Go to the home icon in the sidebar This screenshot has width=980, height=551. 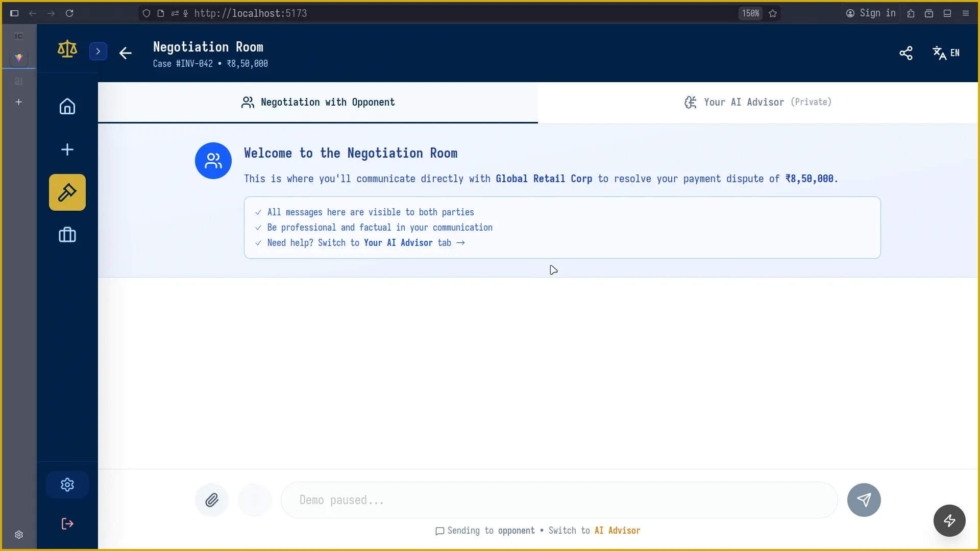67,106
